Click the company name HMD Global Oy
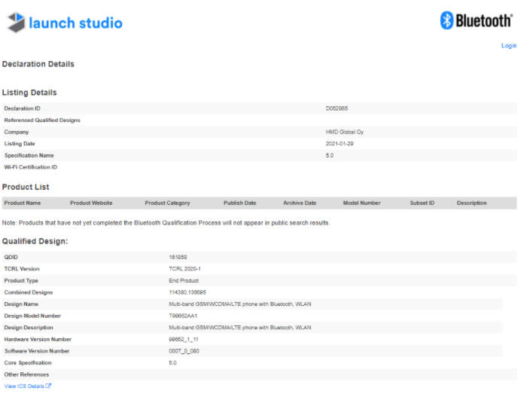 [345, 132]
